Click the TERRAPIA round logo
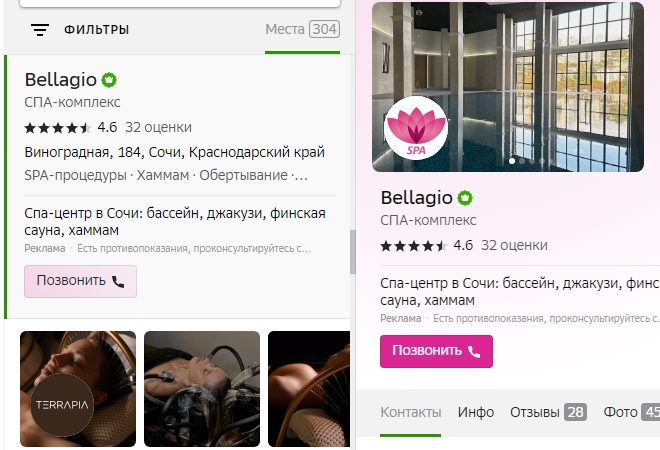The image size is (660, 450). [62, 405]
